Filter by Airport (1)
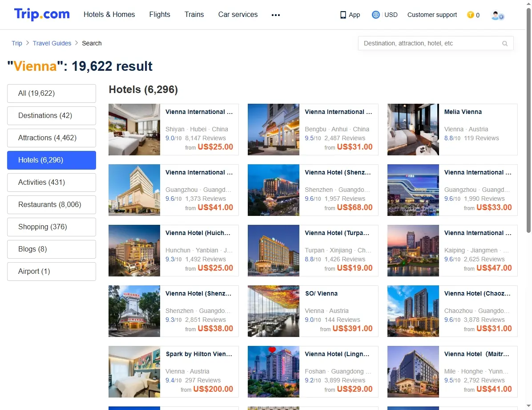 [52, 272]
